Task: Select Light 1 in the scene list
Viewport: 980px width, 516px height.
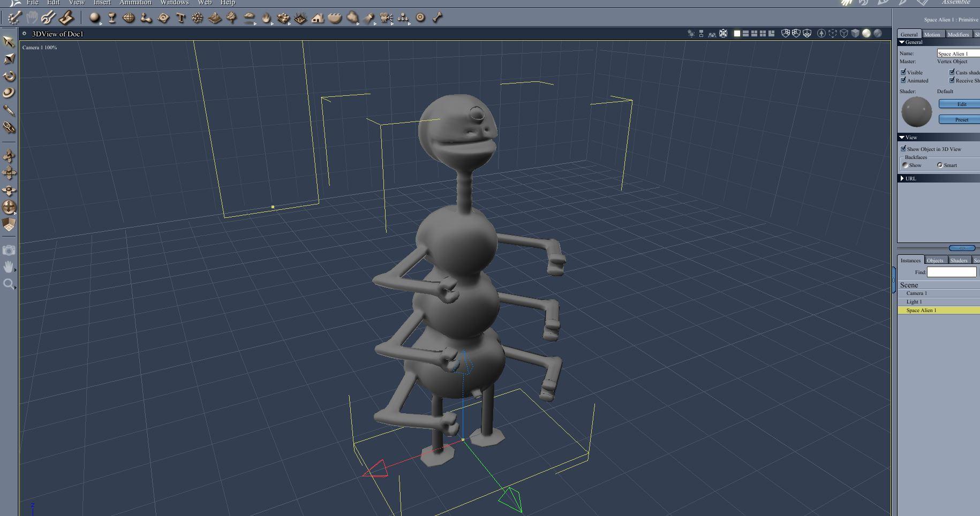Action: point(939,302)
